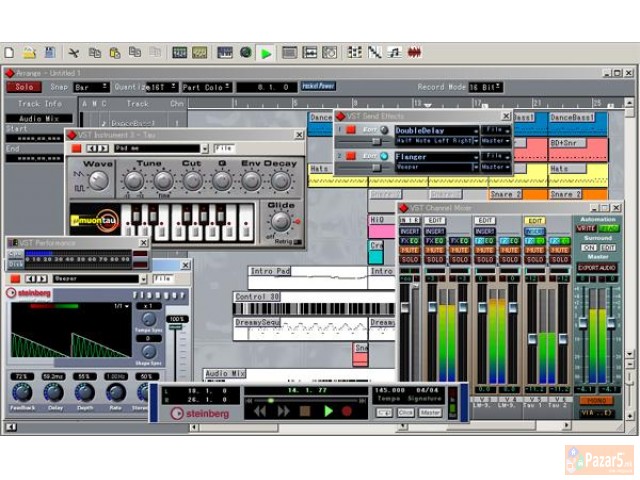
Task: Toggle power for DoubleDelay send effect
Action: [x=351, y=130]
